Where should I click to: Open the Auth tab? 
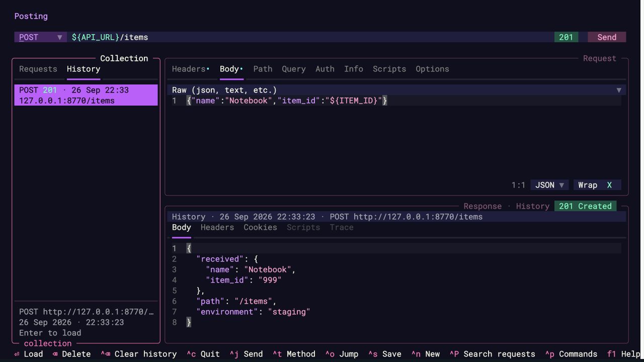click(325, 69)
